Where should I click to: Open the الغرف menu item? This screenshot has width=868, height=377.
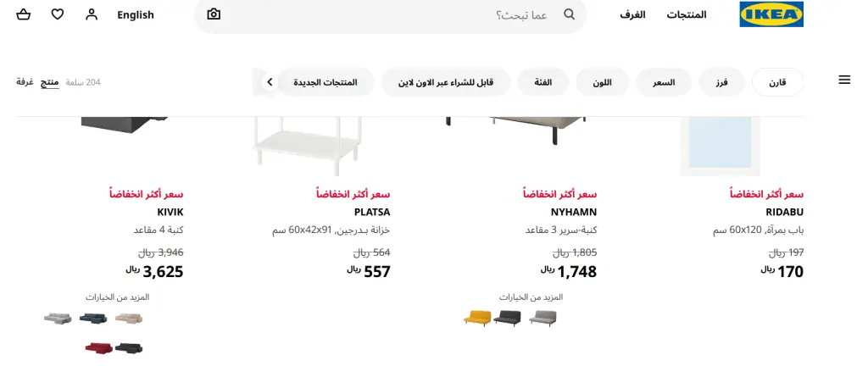[x=632, y=15]
